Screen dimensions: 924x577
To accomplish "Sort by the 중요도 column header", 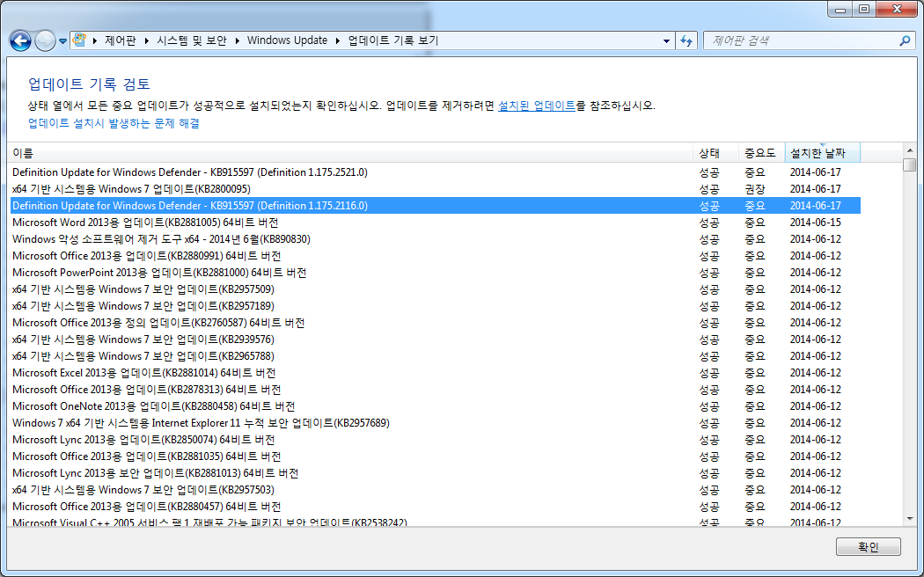I will click(x=761, y=153).
